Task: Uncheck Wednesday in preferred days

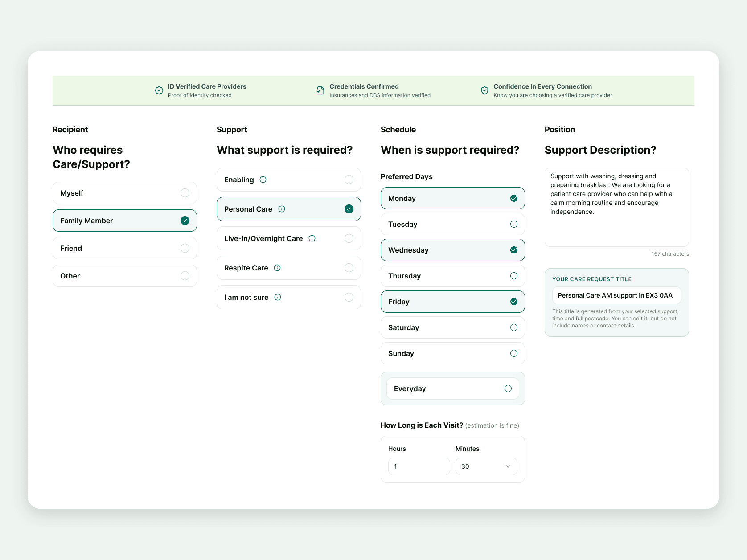Action: [x=453, y=250]
